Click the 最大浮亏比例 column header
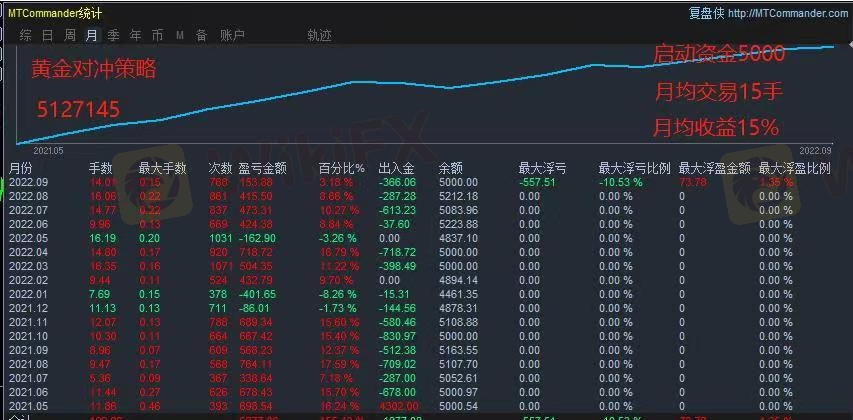 (x=633, y=168)
